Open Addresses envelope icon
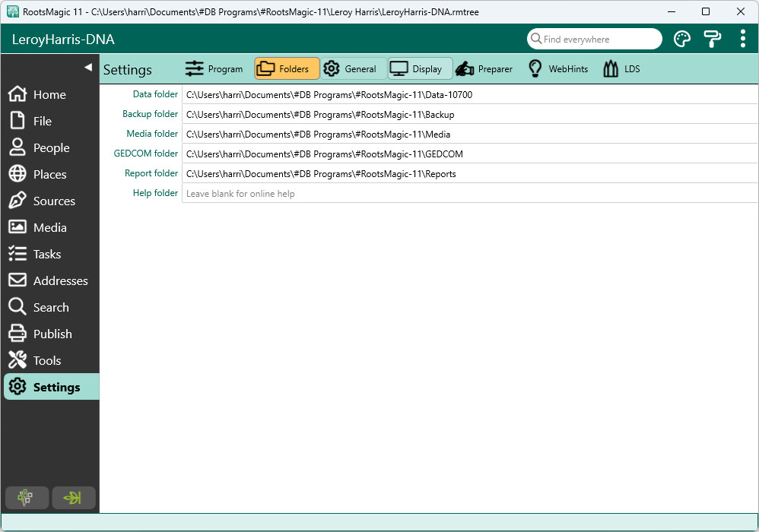Viewport: 759px width, 532px height. pos(17,280)
